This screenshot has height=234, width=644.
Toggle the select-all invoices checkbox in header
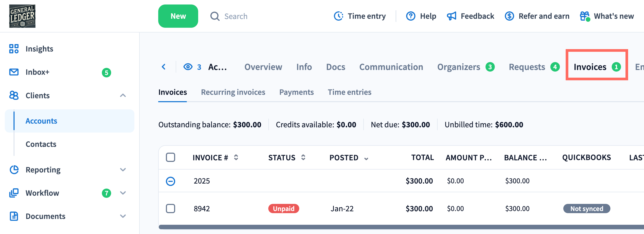171,157
